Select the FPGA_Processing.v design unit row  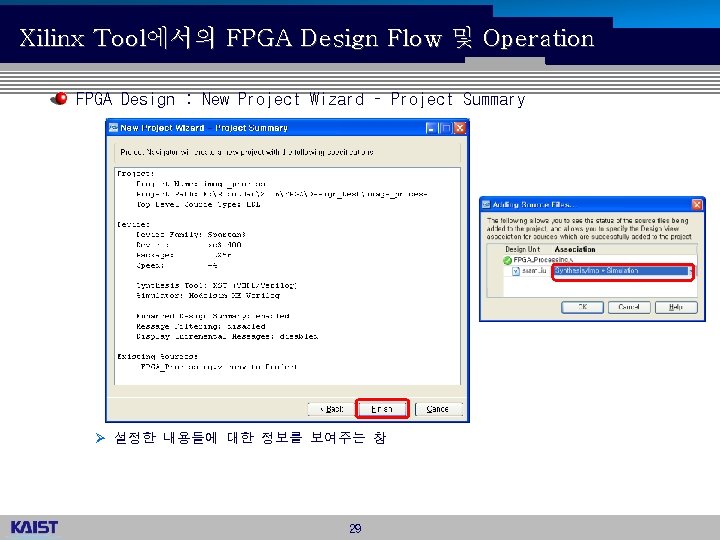(600, 260)
